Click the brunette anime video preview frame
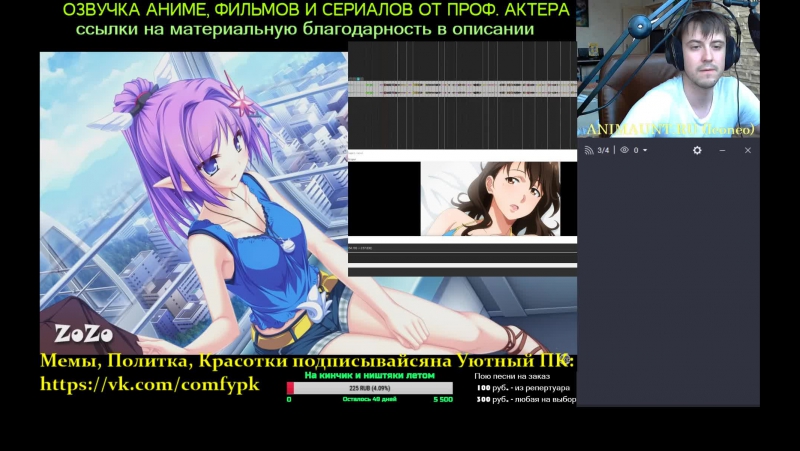The image size is (800, 451). click(490, 198)
